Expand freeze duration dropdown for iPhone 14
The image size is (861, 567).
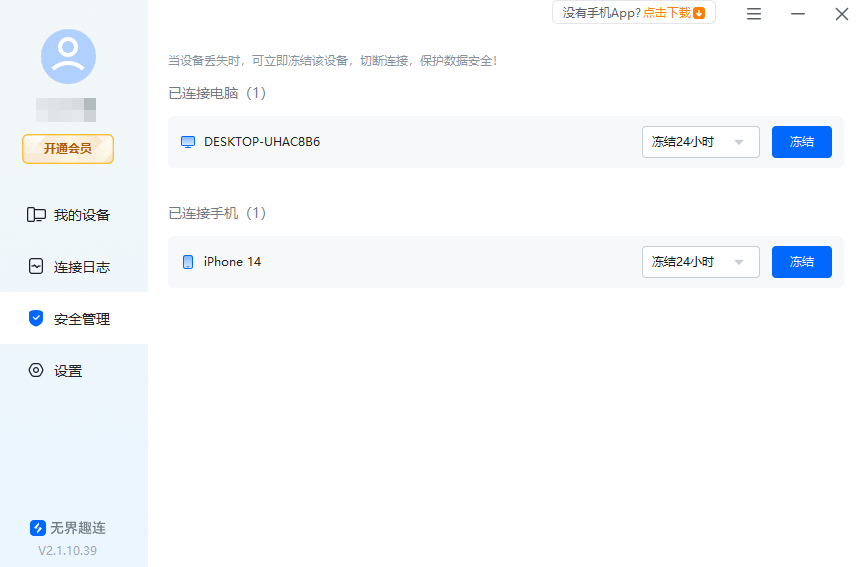click(700, 262)
